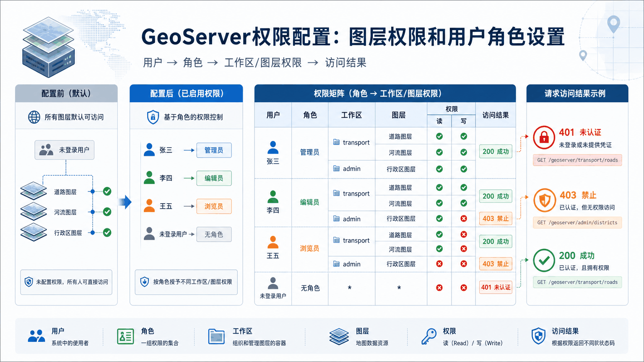Click the 访问结果 shield legend icon

click(x=538, y=336)
